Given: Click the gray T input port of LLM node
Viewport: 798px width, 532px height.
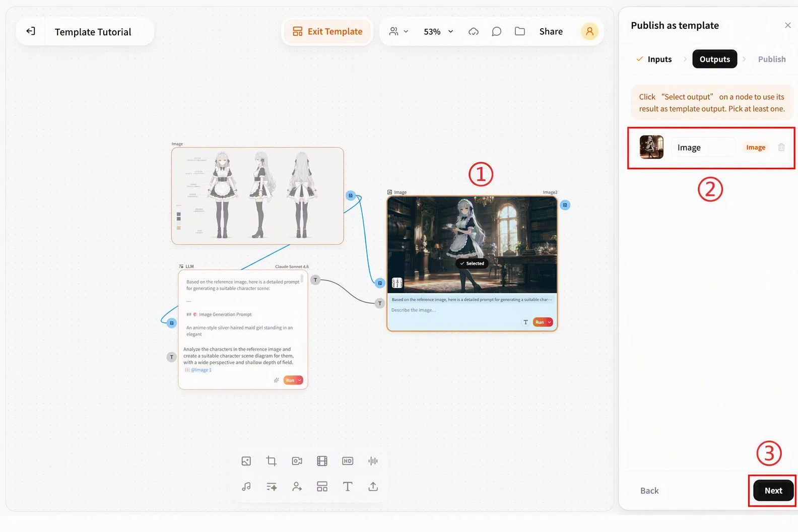Looking at the screenshot, I should pyautogui.click(x=172, y=357).
